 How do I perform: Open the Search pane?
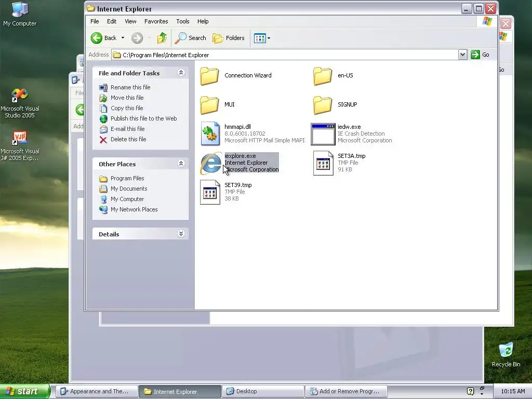190,38
